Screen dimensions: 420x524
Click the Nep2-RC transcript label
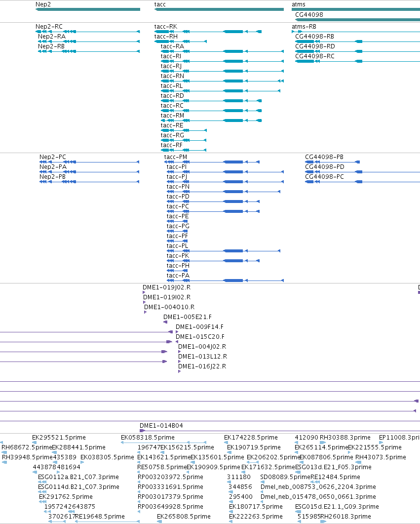[49, 26]
